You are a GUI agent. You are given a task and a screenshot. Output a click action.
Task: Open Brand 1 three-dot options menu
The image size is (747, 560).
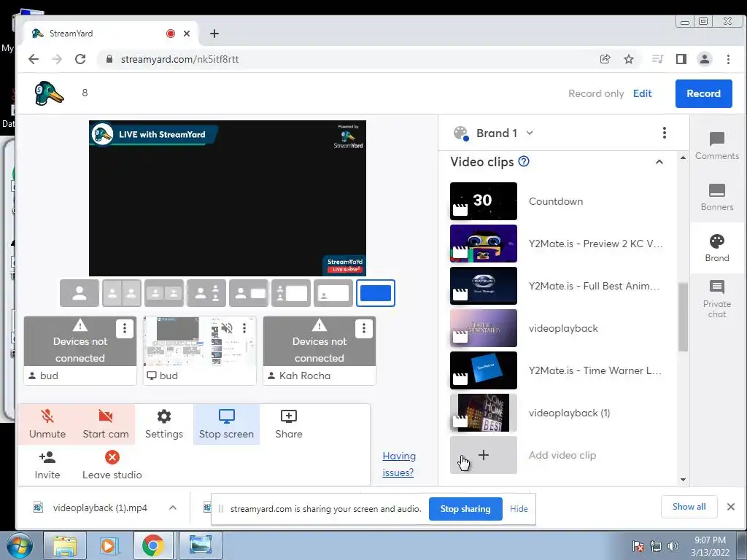664,133
